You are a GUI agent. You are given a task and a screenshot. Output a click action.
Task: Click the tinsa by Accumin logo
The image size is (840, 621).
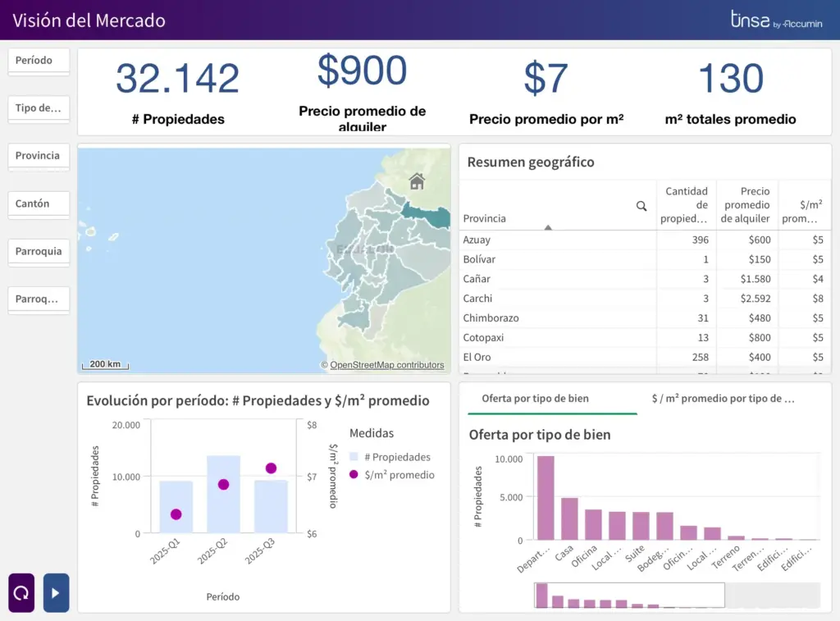[775, 21]
